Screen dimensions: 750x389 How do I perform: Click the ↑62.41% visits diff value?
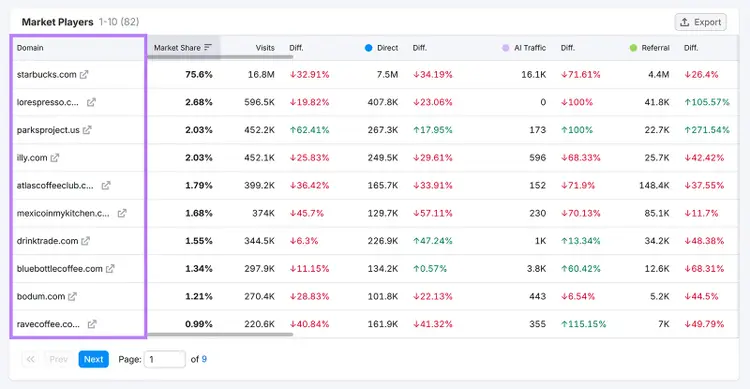click(309, 130)
